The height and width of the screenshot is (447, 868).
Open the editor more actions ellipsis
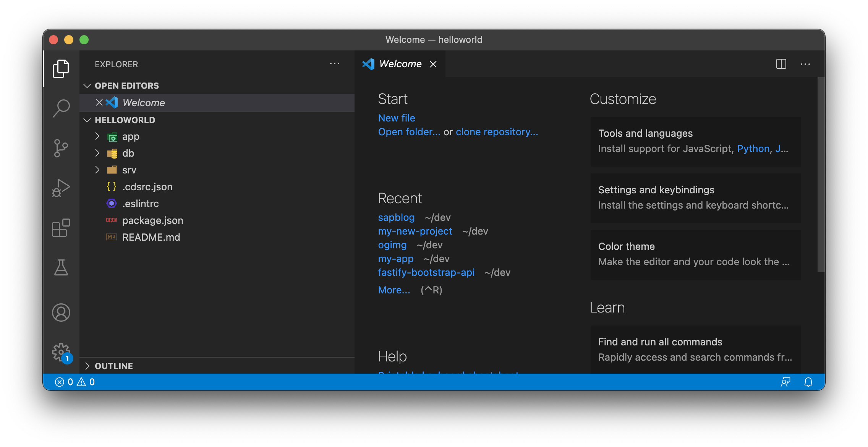tap(805, 64)
